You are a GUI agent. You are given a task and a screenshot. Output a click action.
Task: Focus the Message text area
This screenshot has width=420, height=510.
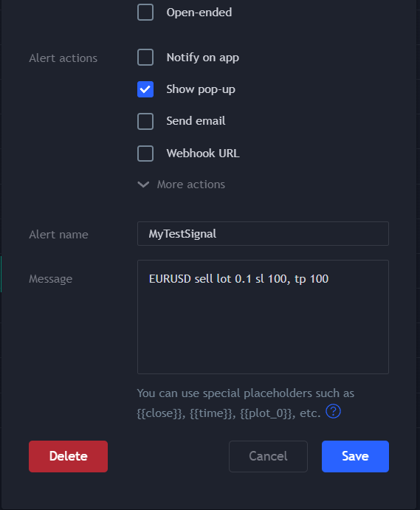[263, 317]
